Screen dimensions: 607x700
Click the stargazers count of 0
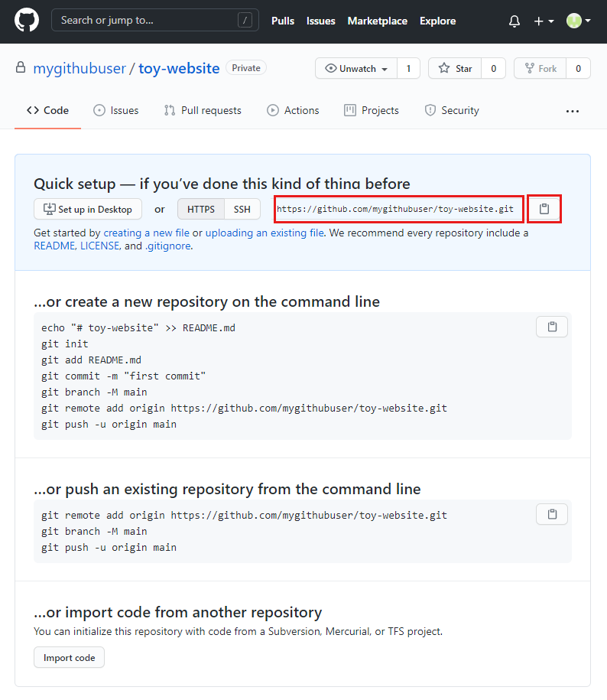tap(493, 68)
